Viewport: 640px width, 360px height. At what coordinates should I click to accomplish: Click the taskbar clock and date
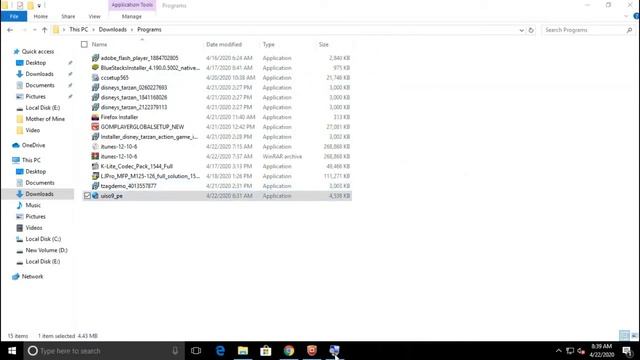(602, 351)
